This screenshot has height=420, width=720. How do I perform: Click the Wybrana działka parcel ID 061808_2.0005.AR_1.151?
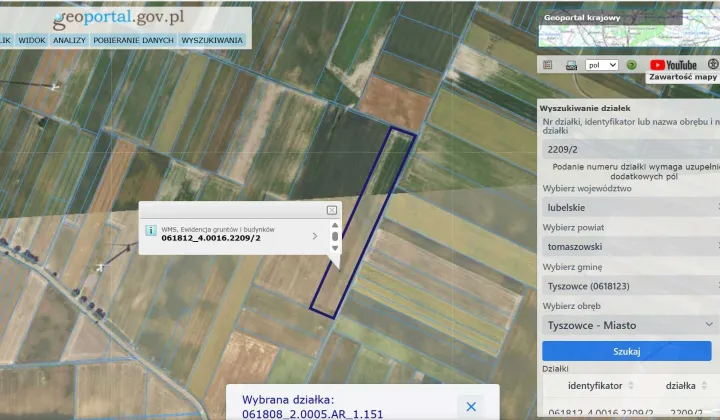pyautogui.click(x=312, y=414)
